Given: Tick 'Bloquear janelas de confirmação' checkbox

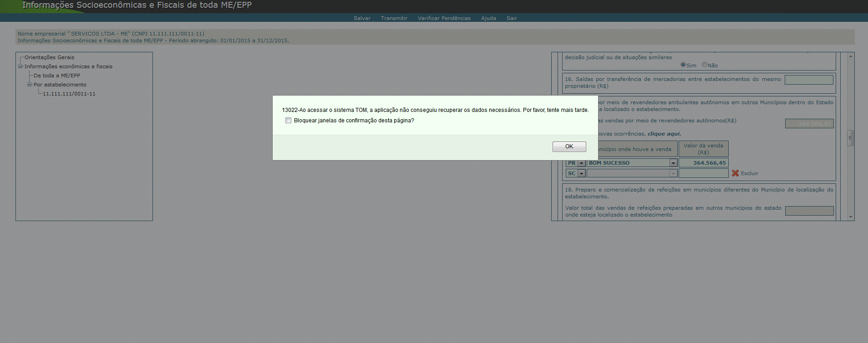Looking at the screenshot, I should (x=288, y=121).
